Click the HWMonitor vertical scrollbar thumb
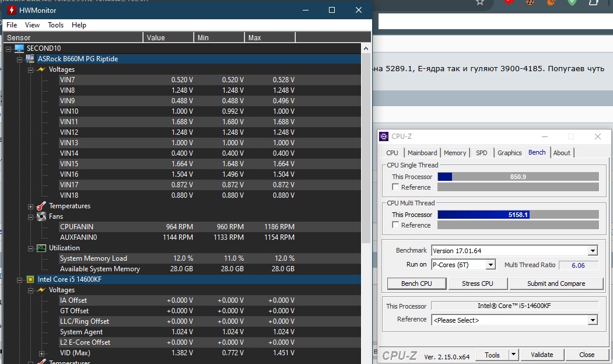 tap(366, 148)
